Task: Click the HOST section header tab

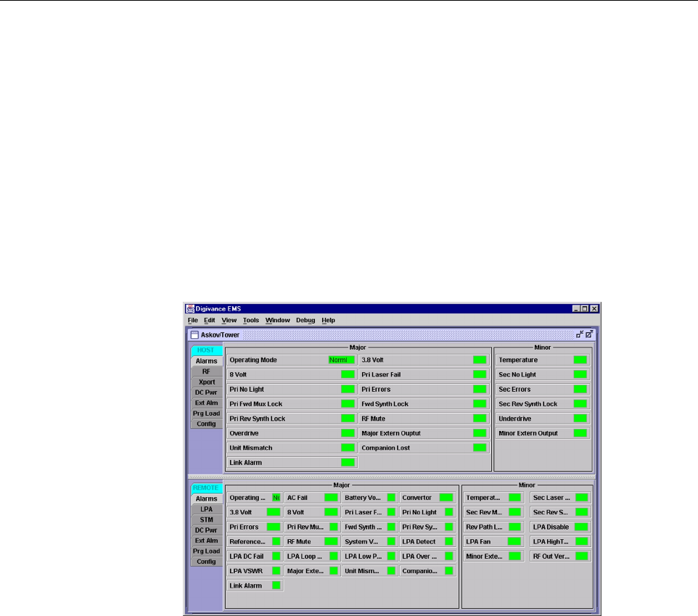Action: pos(207,350)
